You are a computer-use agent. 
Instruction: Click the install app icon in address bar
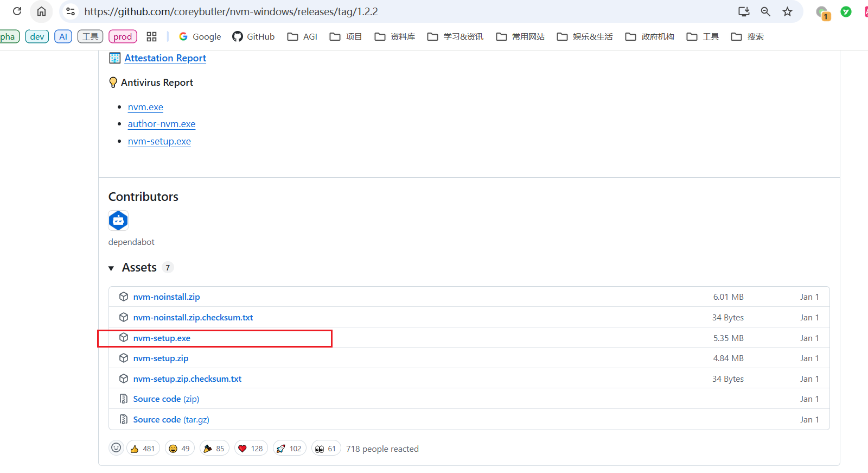coord(744,11)
